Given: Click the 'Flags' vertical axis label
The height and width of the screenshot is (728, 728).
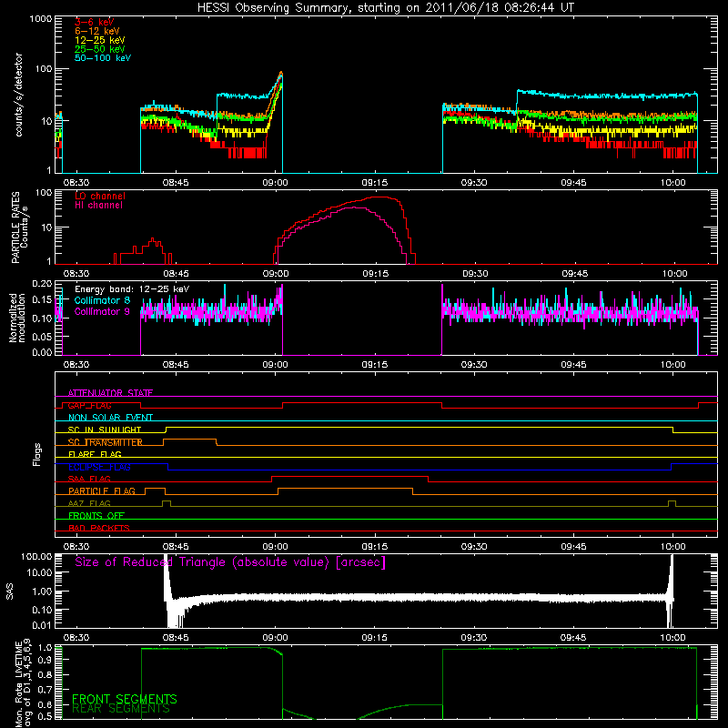Looking at the screenshot, I should [37, 454].
